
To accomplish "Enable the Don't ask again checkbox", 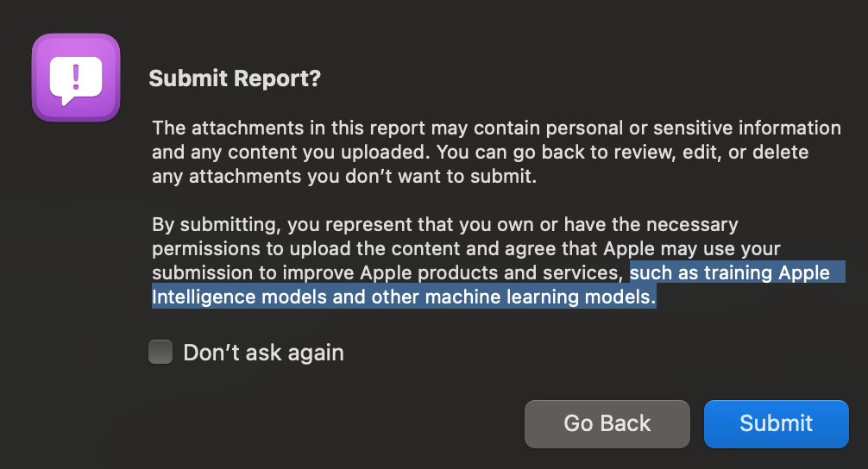I will tap(160, 352).
